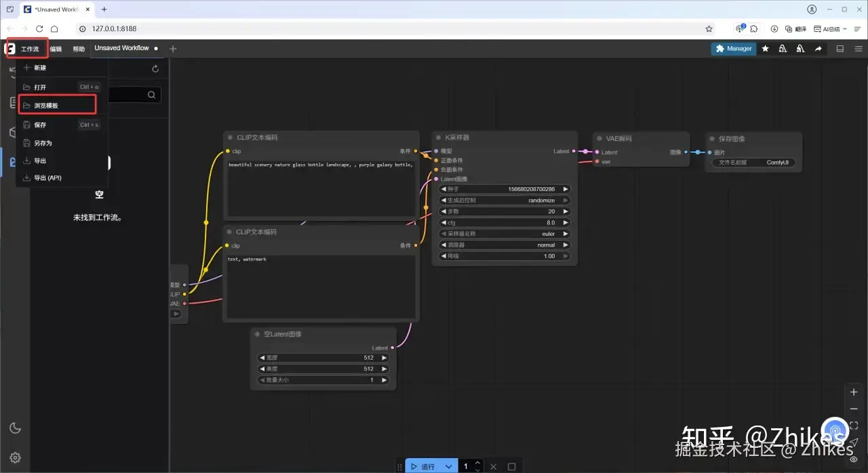Open the 工作流 menu
Viewport: 868px width, 473px height.
[x=30, y=49]
